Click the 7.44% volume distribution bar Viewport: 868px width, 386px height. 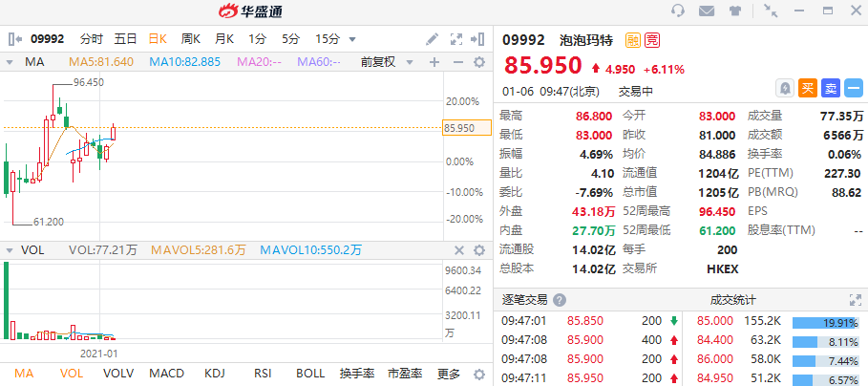[x=825, y=361]
